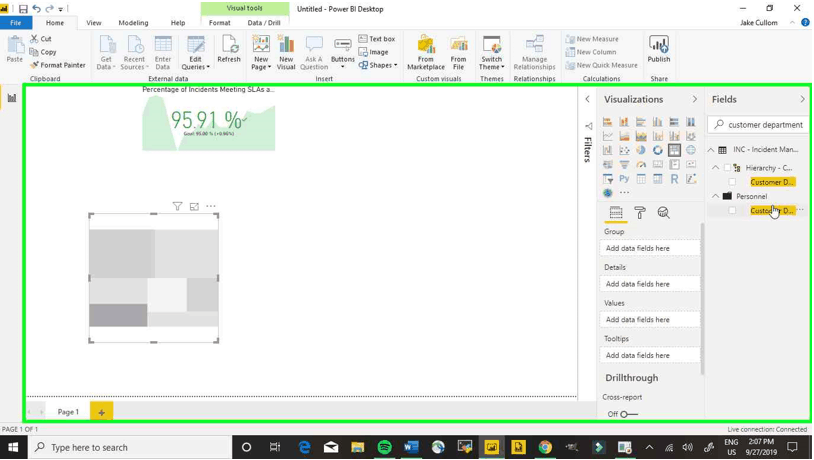The image size is (814, 460).
Task: Insert a Text box
Action: 377,39
